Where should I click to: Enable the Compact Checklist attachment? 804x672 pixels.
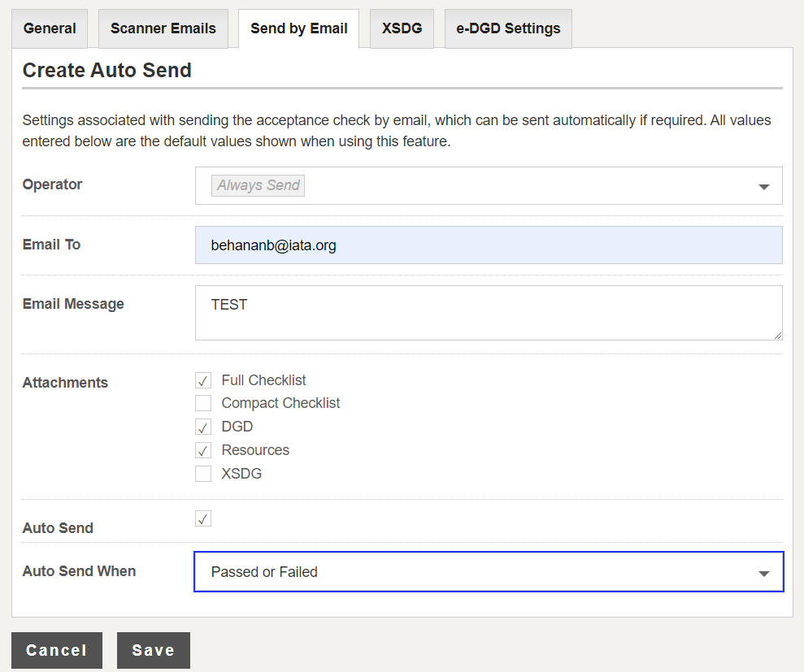(x=203, y=403)
